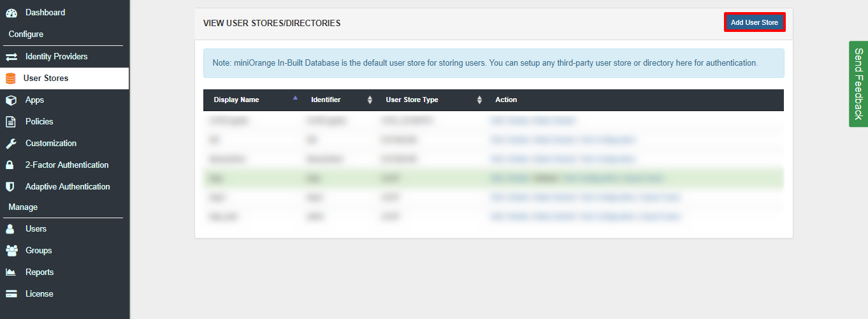Click the 2-Factor Authentication lock icon

(10, 165)
